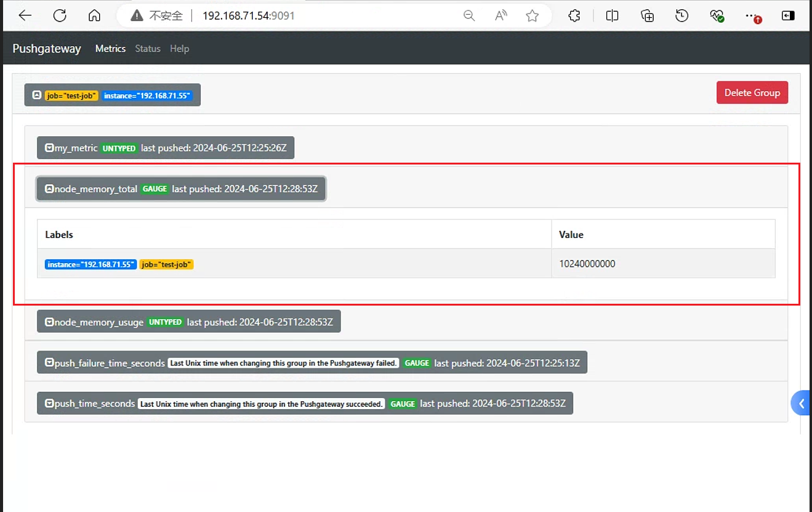Open the browser extensions puzzle icon
This screenshot has width=812, height=512.
point(574,16)
